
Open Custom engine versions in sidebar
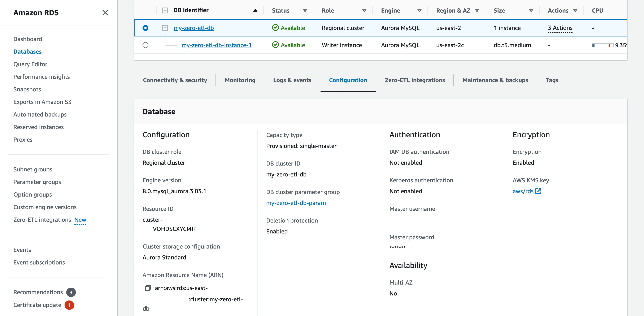[45, 207]
